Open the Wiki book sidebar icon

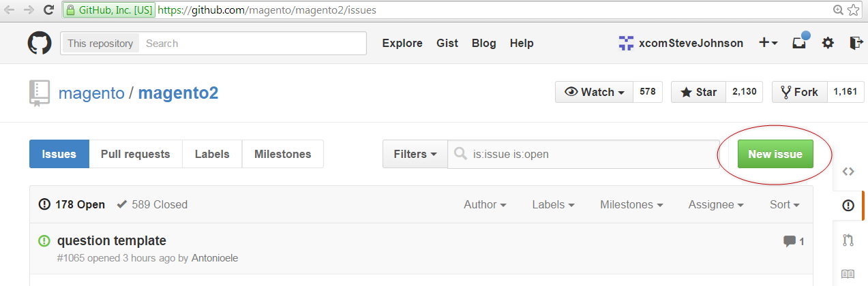point(848,274)
